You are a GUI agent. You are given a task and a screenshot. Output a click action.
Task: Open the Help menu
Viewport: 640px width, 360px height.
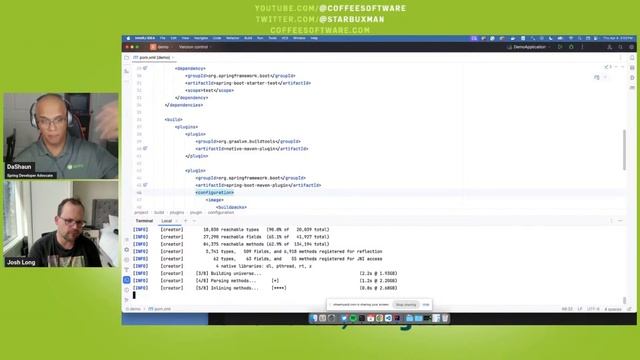point(314,38)
